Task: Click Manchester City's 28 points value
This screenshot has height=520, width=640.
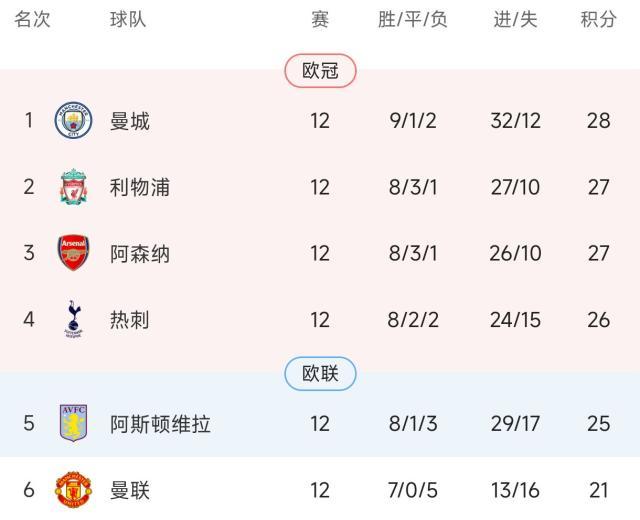Action: tap(598, 121)
